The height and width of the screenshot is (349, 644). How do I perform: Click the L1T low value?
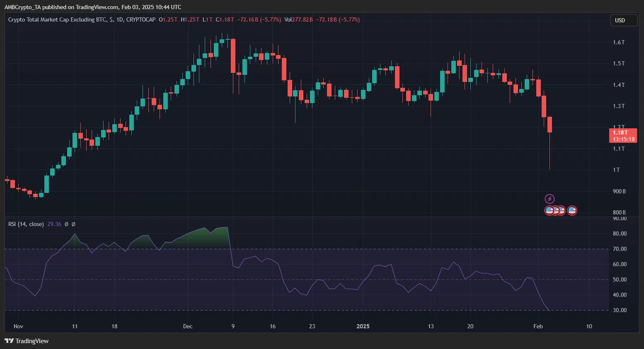point(208,19)
